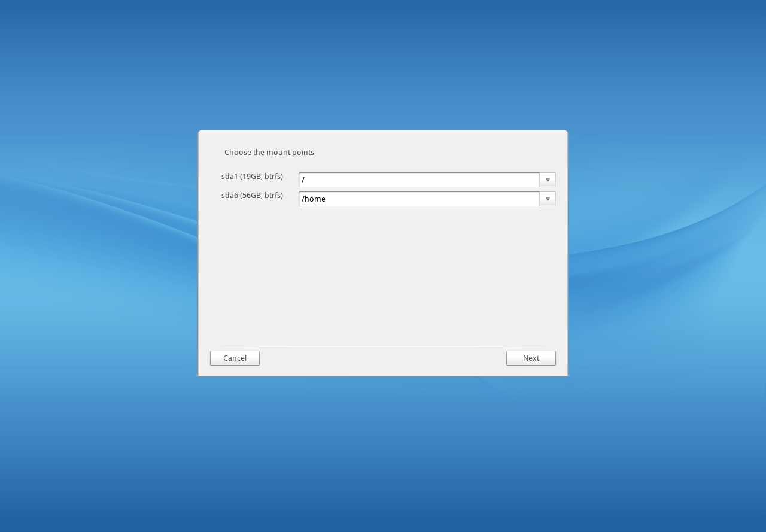
Task: Expand the sda6 mount point dropdown arrow
Action: 547,199
